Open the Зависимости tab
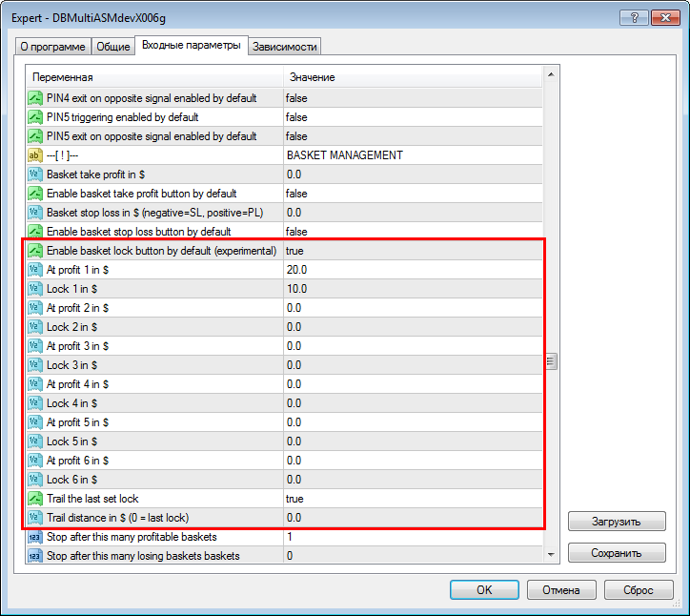 tap(285, 47)
